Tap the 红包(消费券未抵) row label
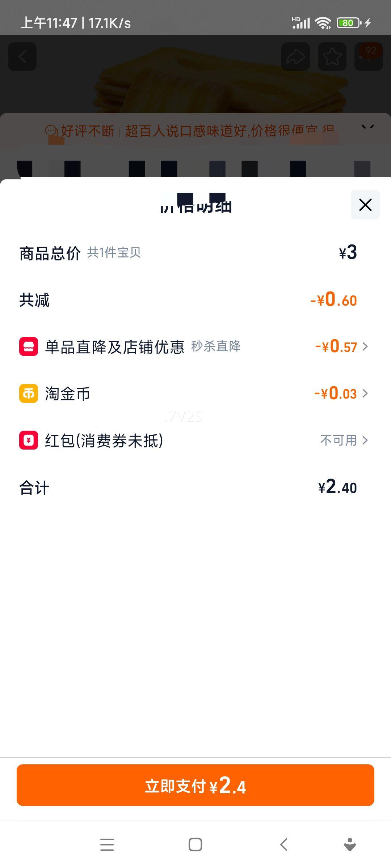Image resolution: width=391 pixels, height=868 pixels. coord(104,441)
